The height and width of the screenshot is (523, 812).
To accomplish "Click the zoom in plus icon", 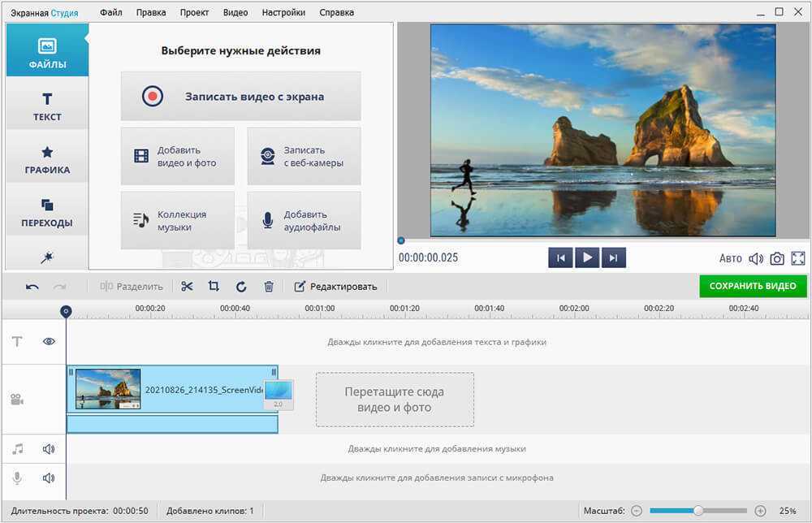I will point(760,511).
